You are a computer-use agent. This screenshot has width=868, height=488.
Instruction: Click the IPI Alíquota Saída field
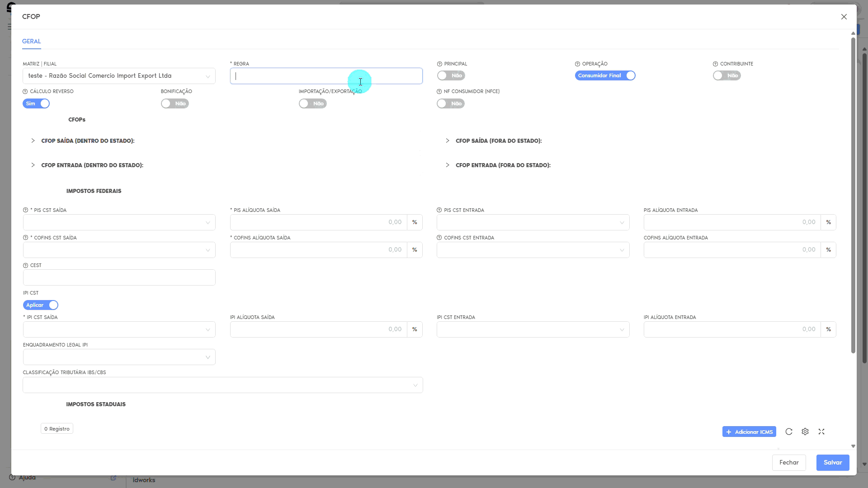pos(318,329)
